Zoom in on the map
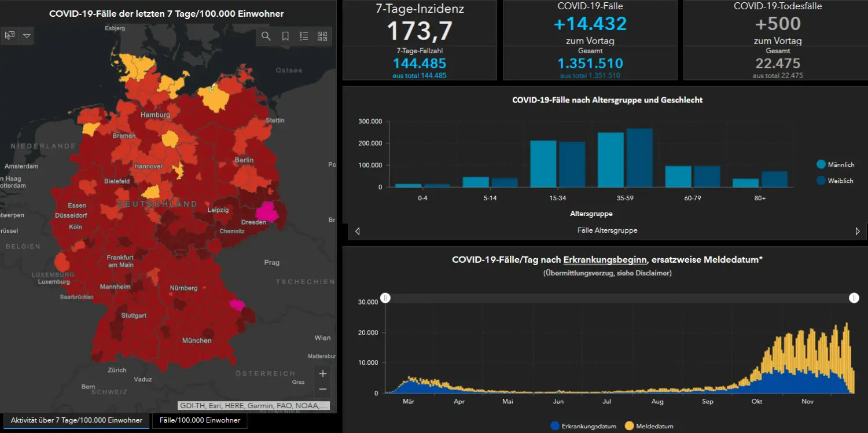This screenshot has height=433, width=868. coord(323,373)
